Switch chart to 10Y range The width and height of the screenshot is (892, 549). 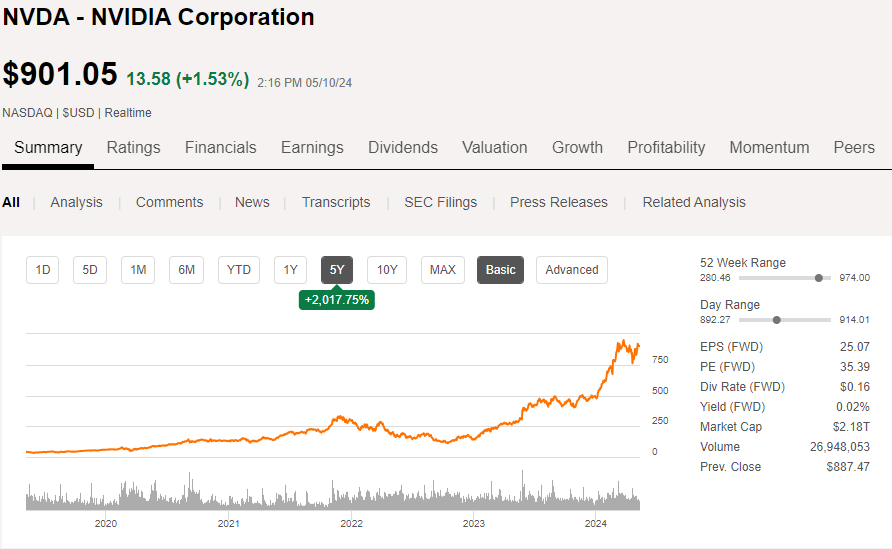tap(387, 270)
